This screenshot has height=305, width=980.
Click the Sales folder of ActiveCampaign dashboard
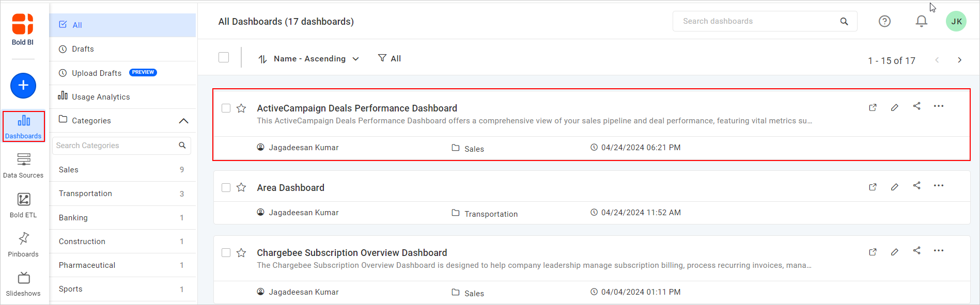pyautogui.click(x=468, y=148)
